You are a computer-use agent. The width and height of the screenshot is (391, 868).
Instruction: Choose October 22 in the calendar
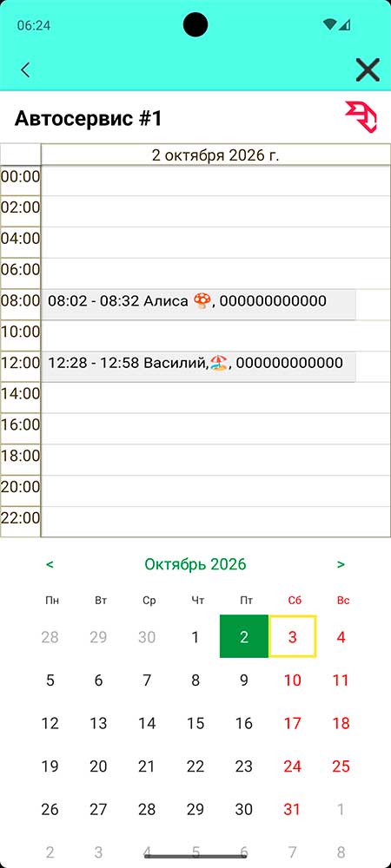point(195,766)
